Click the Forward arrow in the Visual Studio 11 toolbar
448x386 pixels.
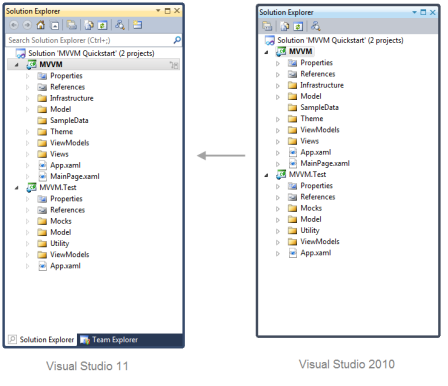point(27,25)
